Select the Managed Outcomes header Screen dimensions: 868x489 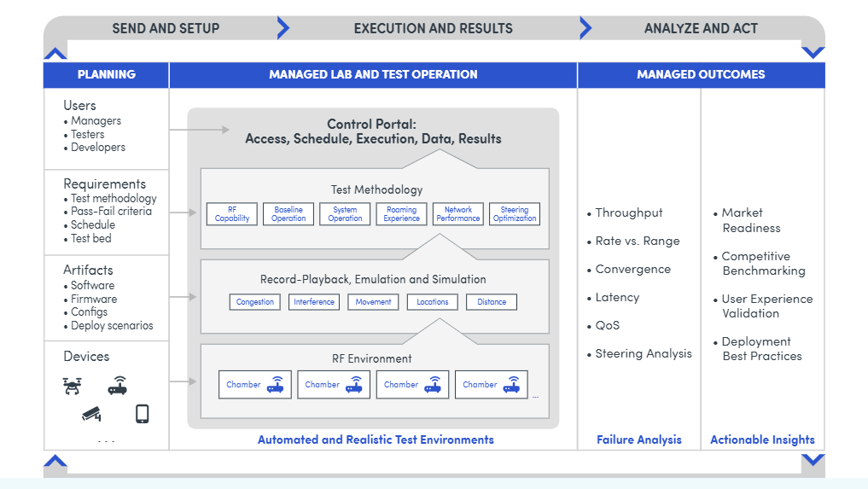click(x=701, y=74)
